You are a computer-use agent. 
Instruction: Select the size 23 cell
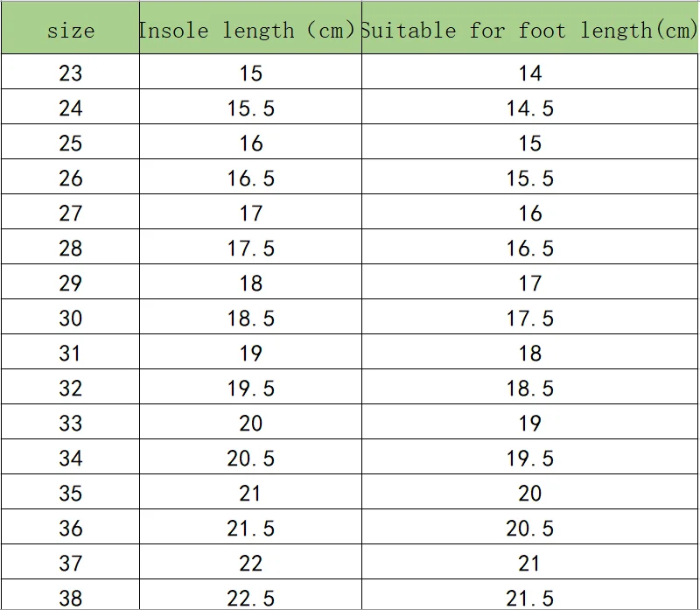pyautogui.click(x=71, y=73)
